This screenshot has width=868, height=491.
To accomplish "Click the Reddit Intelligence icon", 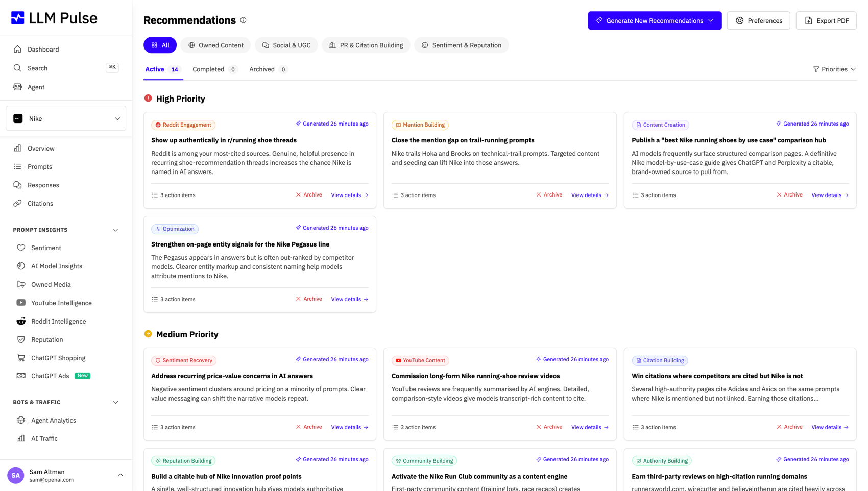I will click(x=21, y=322).
